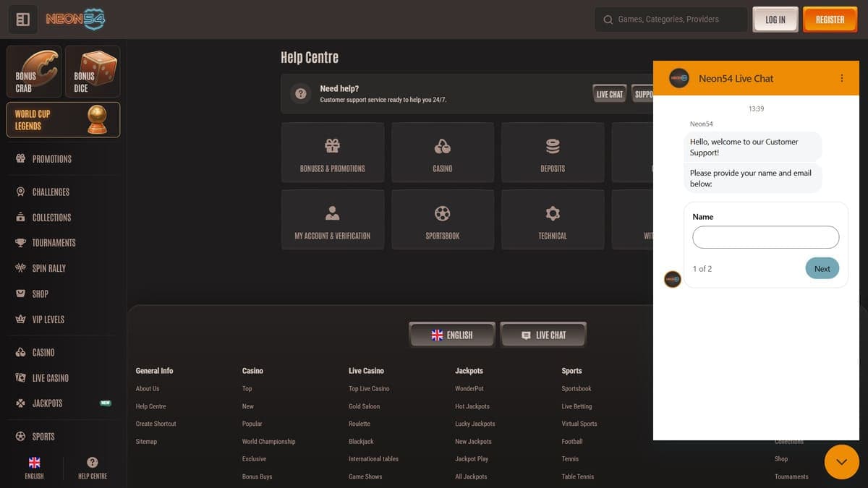Open the Sportsbook help category card

pos(443,220)
